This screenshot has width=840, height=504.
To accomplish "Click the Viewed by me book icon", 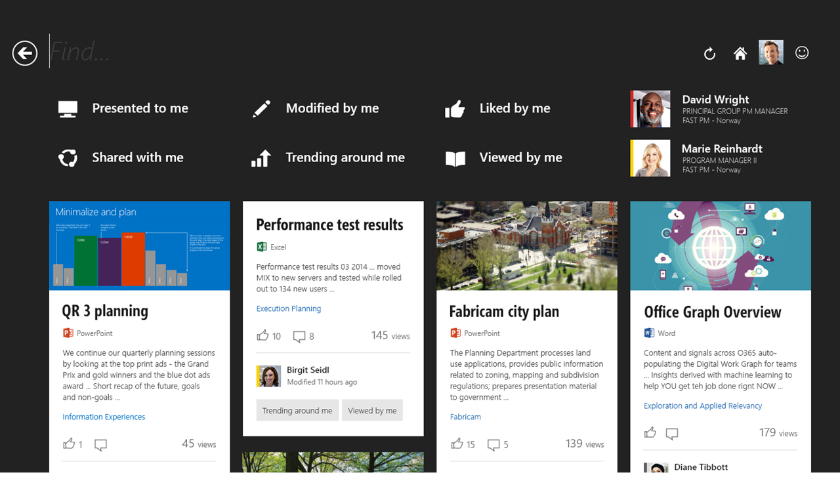I will [x=455, y=158].
